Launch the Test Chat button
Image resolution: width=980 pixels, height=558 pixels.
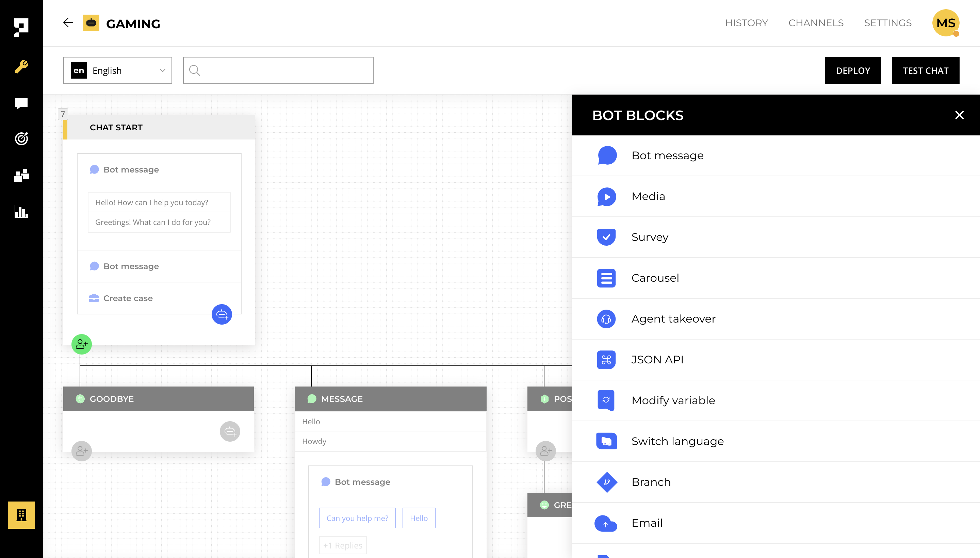tap(925, 70)
